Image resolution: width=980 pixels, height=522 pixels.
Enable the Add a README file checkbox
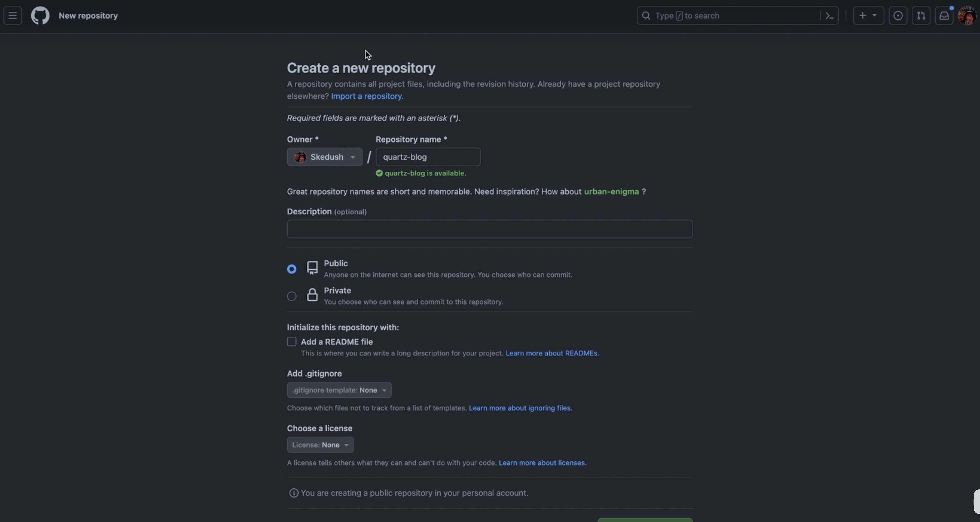click(291, 341)
